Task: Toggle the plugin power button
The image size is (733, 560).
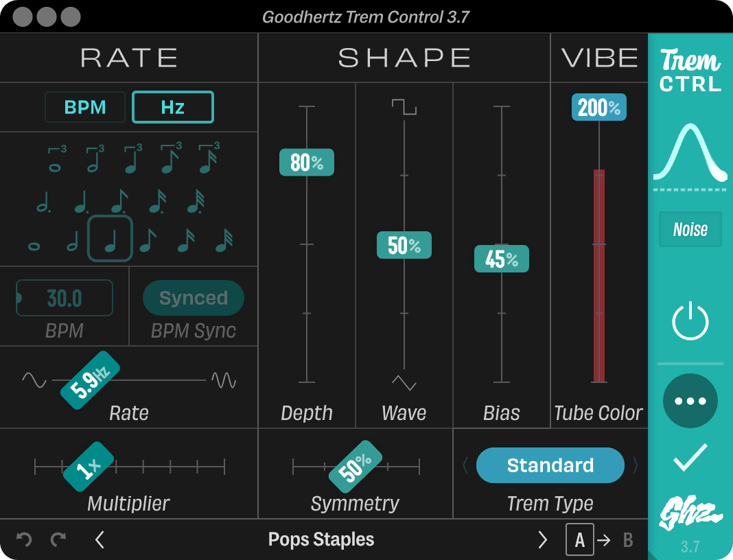Action: pos(690,320)
